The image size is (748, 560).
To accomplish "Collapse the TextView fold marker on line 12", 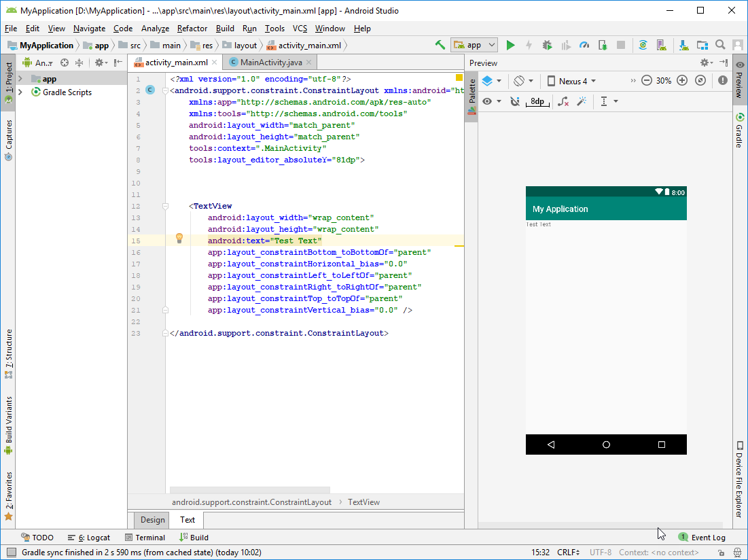I will coord(165,206).
